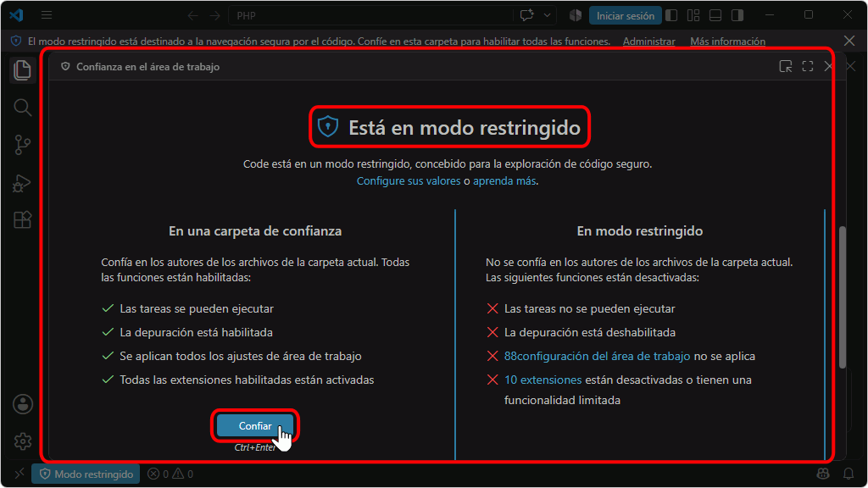This screenshot has height=488, width=868.
Task: Click the shield icon on the banner
Action: coord(16,41)
